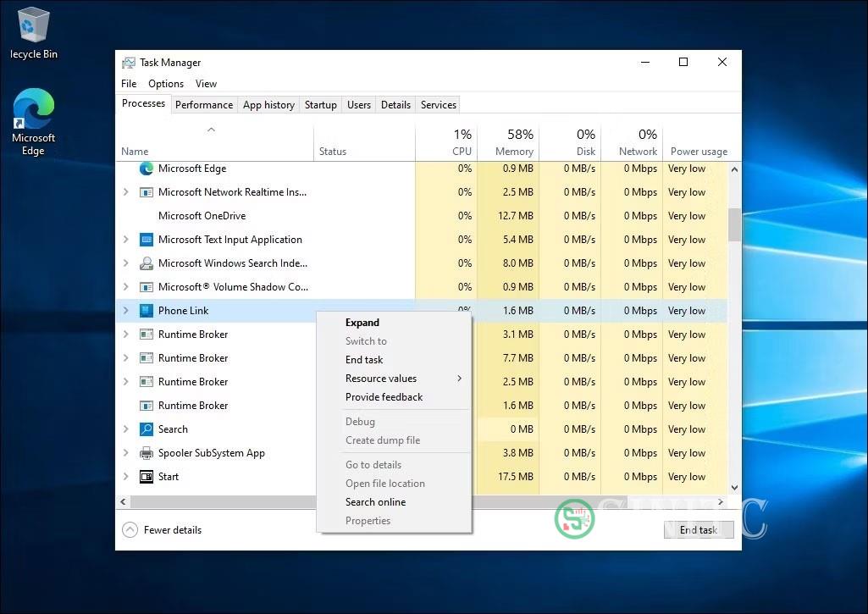
Task: Choose End task in the context menu
Action: tap(394, 360)
